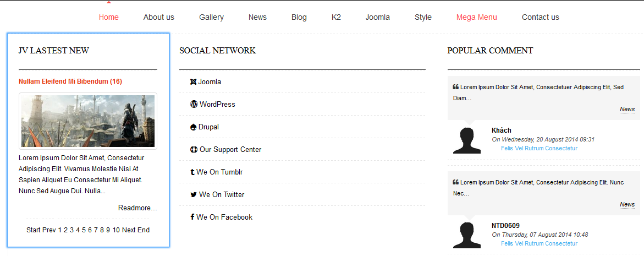Screen dimensions: 644x256
Task: Go to page 5 in pagination
Action: click(84, 230)
